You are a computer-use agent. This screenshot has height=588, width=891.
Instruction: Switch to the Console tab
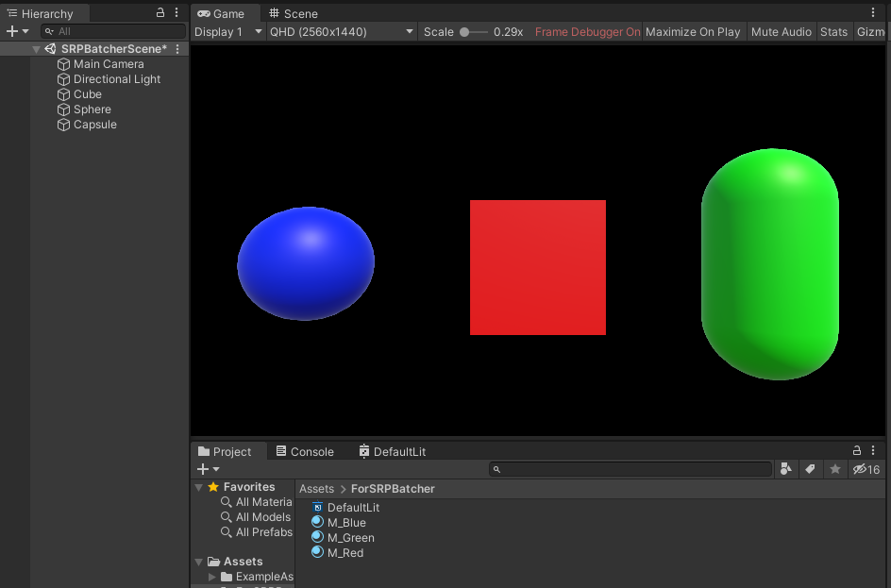[305, 452]
